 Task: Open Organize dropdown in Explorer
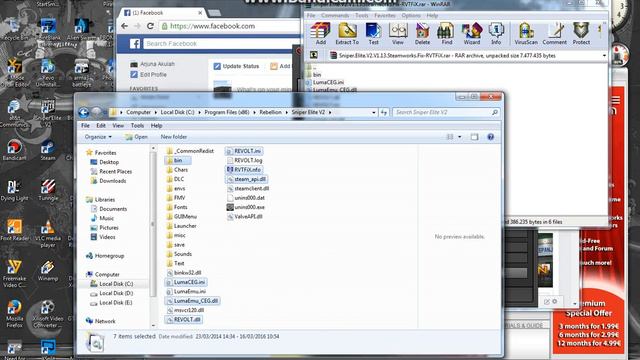tap(98, 137)
